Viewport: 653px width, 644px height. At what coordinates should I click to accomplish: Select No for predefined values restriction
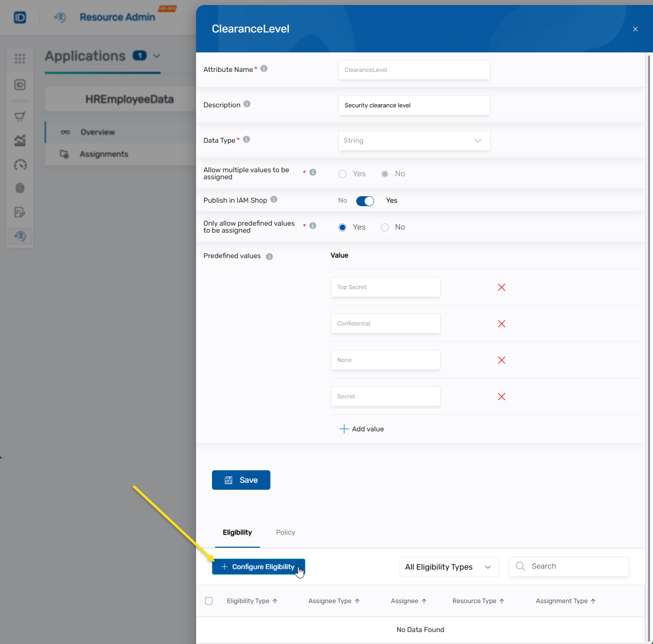[385, 227]
